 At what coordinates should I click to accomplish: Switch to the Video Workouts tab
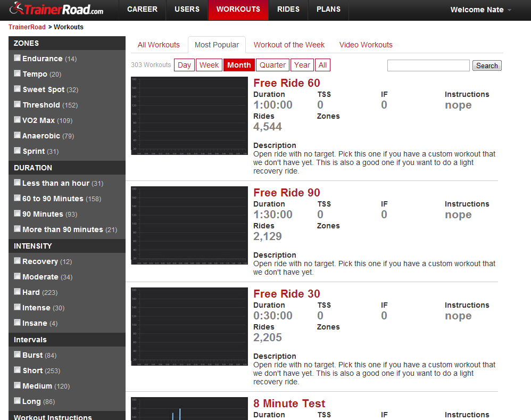(366, 45)
